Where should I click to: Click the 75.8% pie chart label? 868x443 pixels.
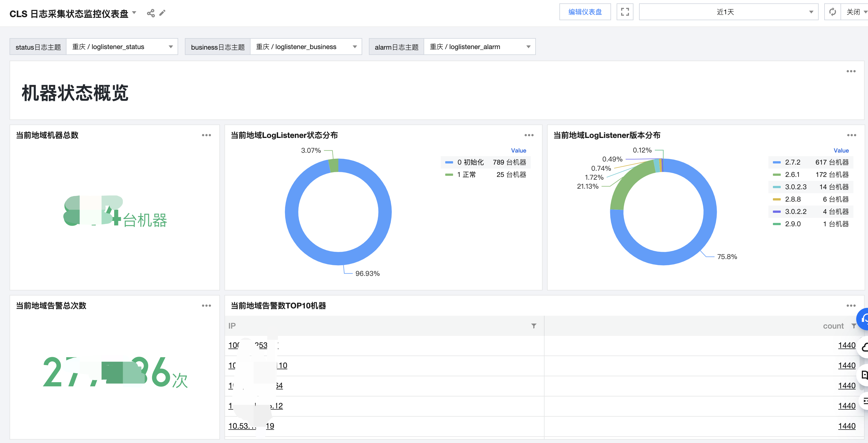click(727, 257)
